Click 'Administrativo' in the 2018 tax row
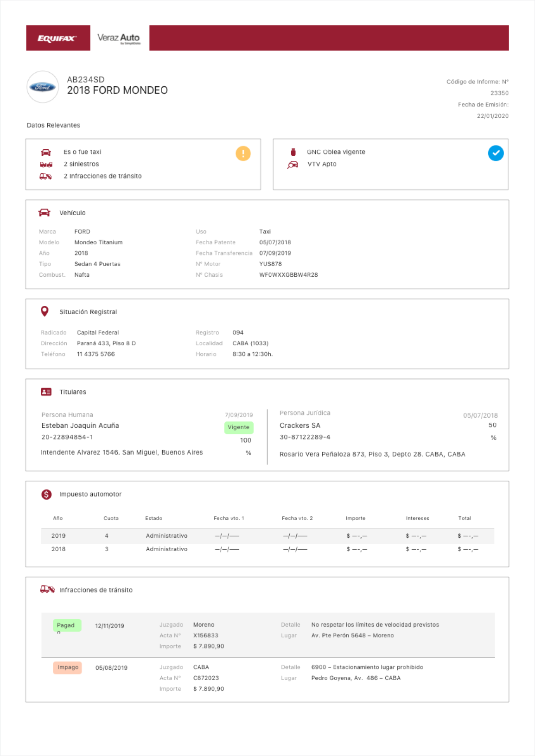This screenshot has width=535, height=756. [x=166, y=549]
